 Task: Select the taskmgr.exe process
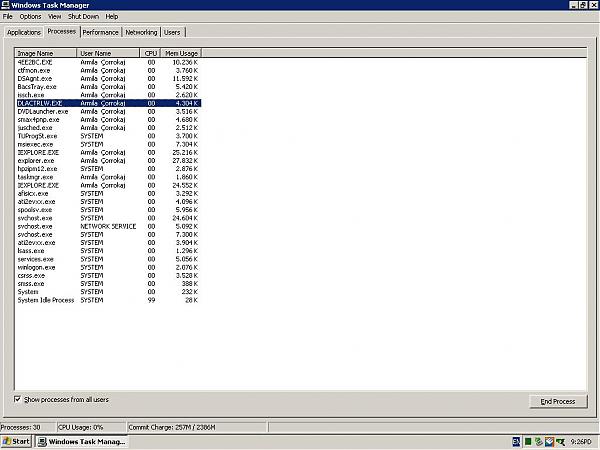tap(109, 177)
